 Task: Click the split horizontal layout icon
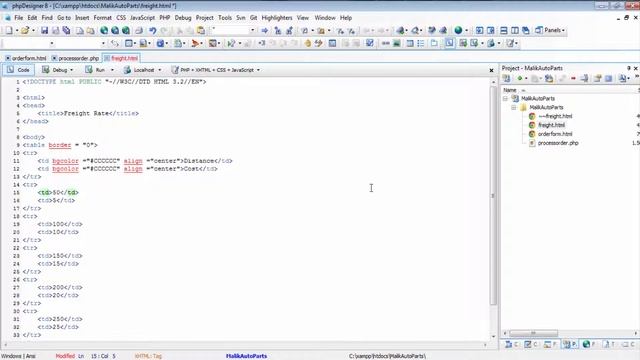click(x=504, y=30)
